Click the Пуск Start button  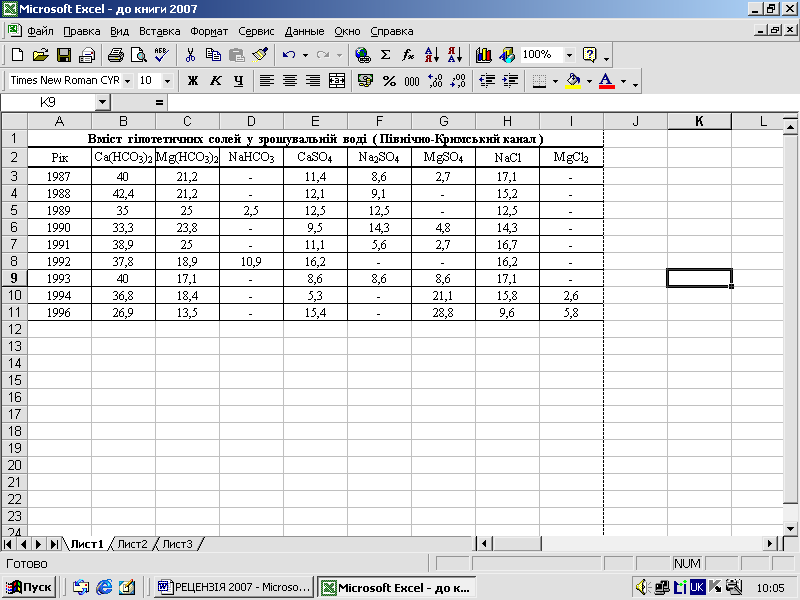(x=29, y=587)
